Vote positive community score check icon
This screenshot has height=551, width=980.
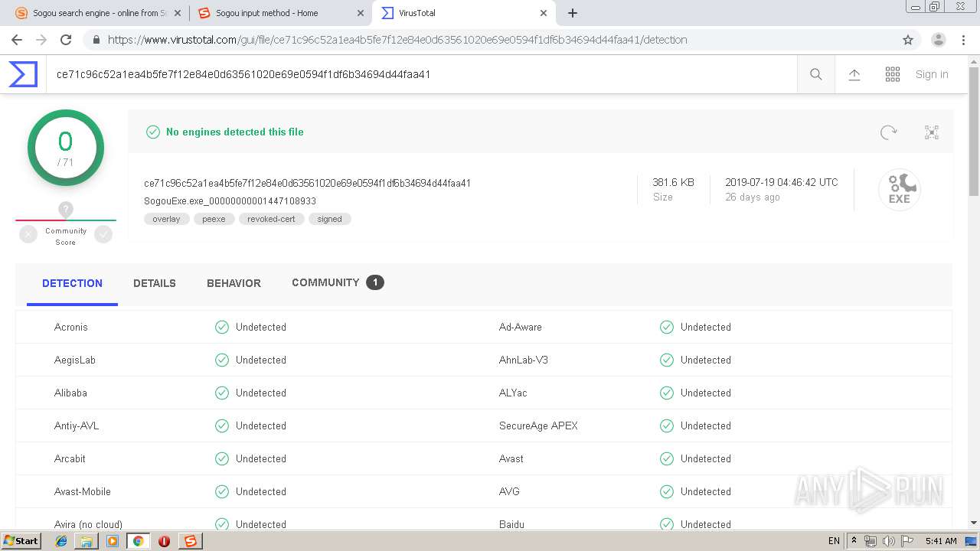point(103,235)
